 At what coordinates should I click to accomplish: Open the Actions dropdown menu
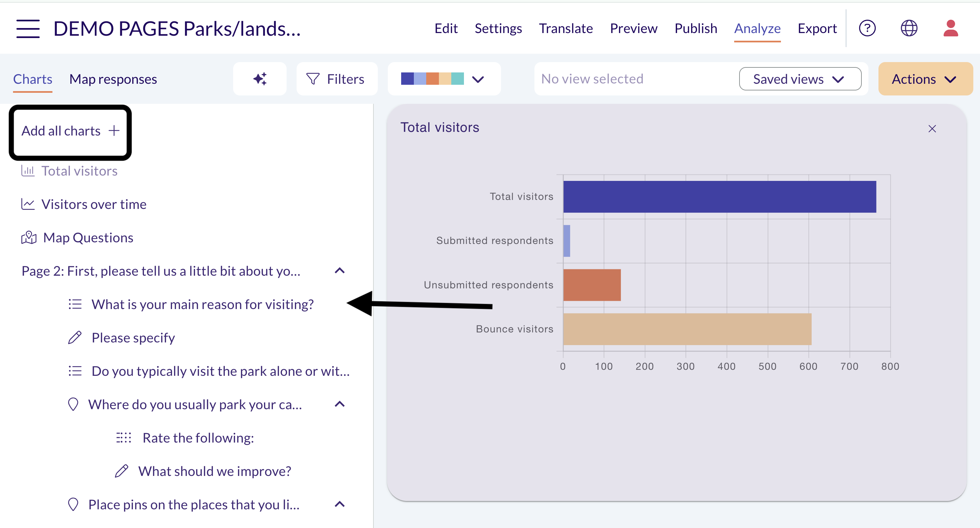tap(925, 79)
